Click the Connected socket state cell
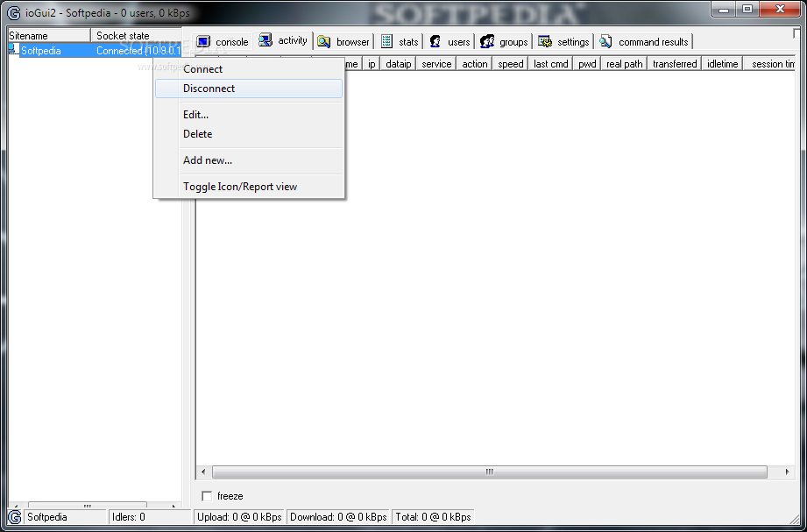 [x=138, y=51]
